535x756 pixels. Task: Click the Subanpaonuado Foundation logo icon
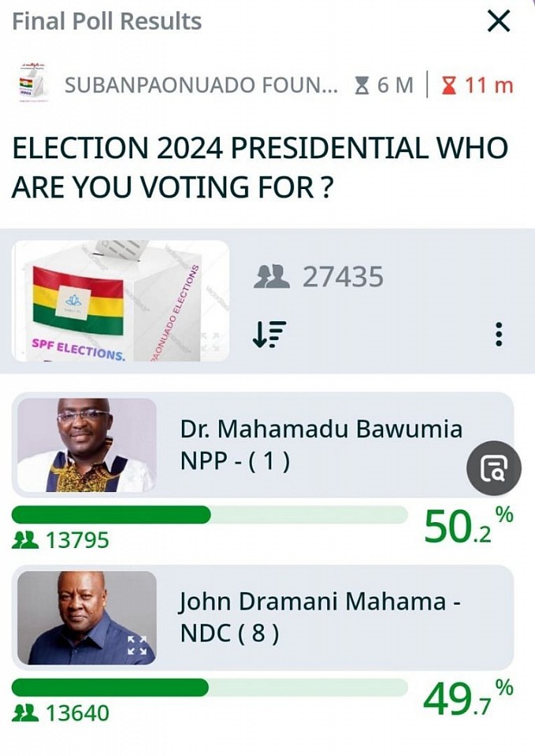click(x=33, y=83)
